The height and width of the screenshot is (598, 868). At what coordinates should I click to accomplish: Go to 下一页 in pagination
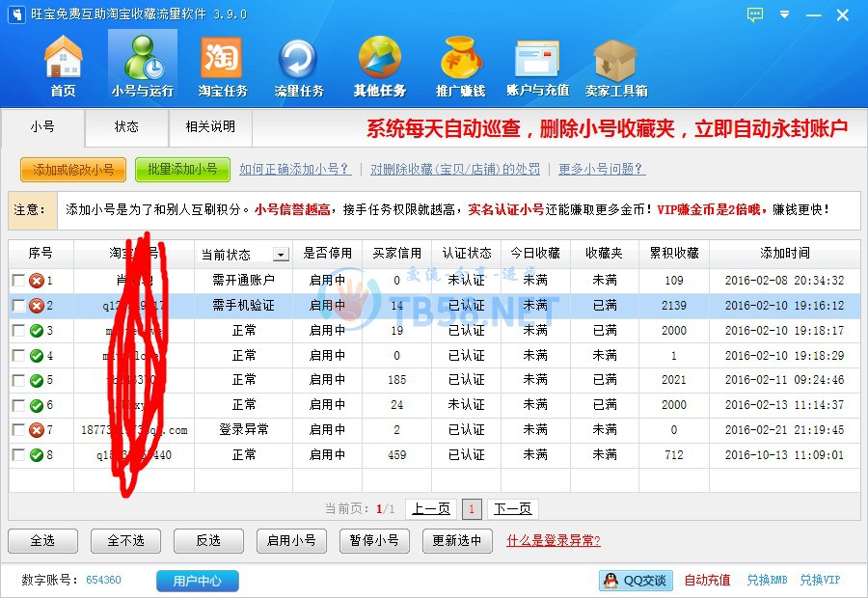pos(512,508)
